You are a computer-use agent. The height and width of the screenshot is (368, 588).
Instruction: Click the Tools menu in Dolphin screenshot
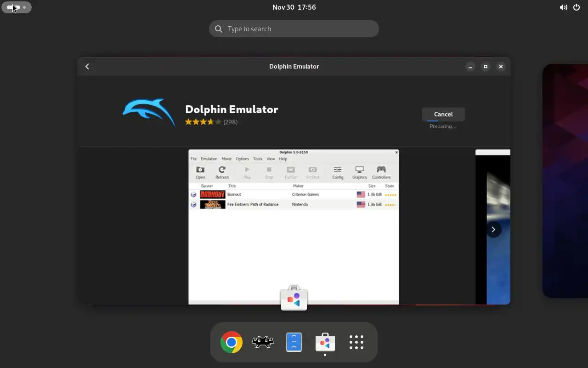click(258, 159)
